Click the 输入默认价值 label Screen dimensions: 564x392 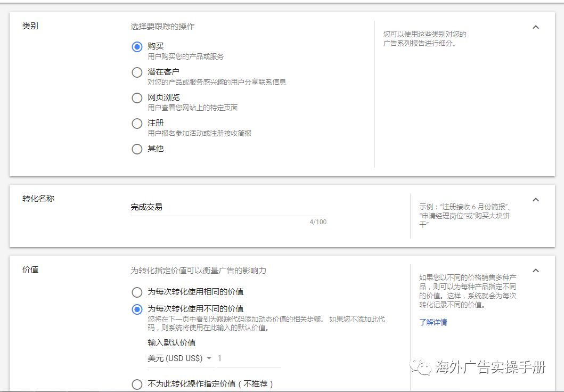click(x=171, y=342)
